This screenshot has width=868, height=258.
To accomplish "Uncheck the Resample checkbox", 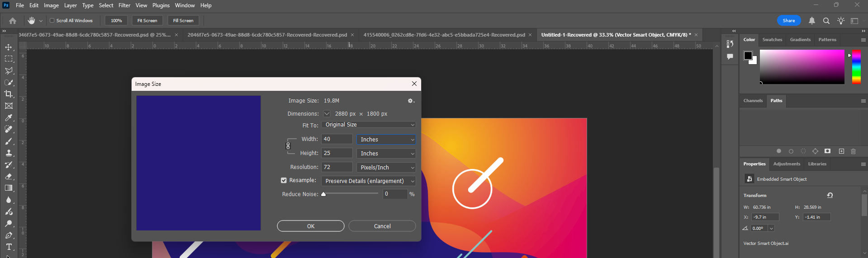I will tap(284, 180).
